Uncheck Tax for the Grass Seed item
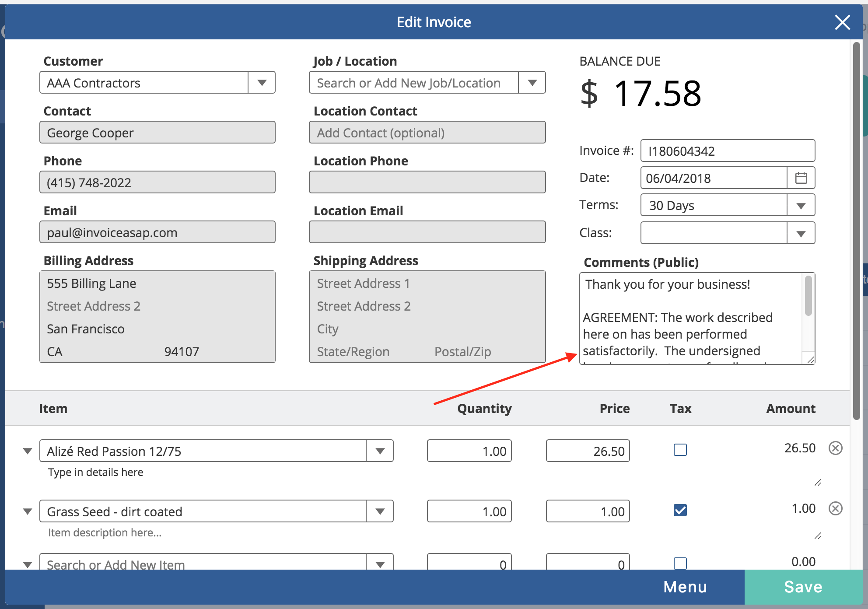 (680, 510)
